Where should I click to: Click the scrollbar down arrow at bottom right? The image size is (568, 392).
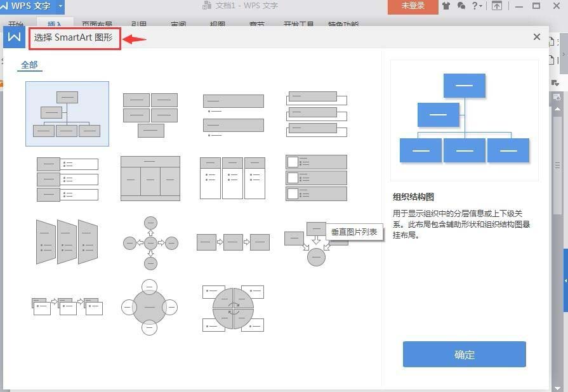click(x=557, y=388)
